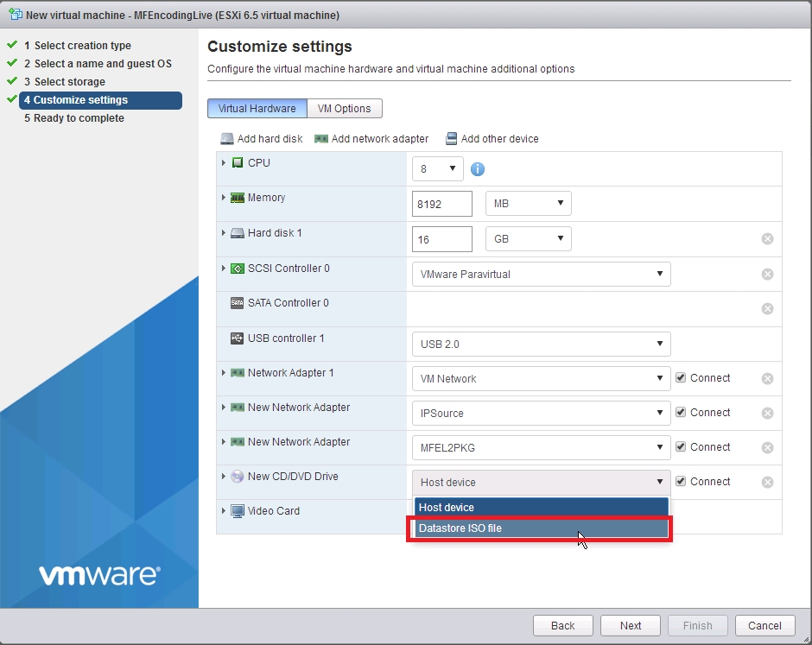Screen dimensions: 812x645
Task: Click the CPU info icon
Action: 478,168
